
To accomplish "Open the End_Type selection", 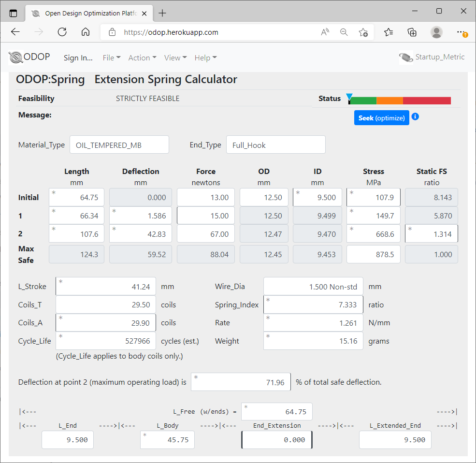I will point(275,145).
